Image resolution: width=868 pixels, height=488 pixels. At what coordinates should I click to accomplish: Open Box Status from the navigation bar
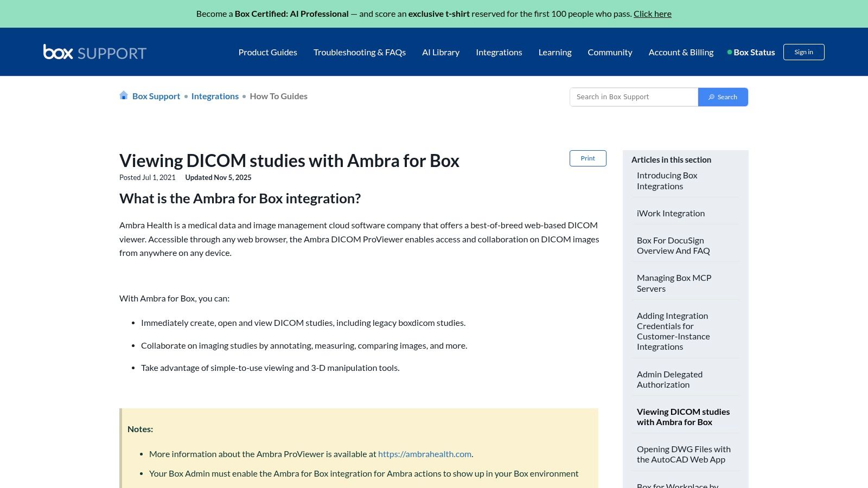click(754, 52)
